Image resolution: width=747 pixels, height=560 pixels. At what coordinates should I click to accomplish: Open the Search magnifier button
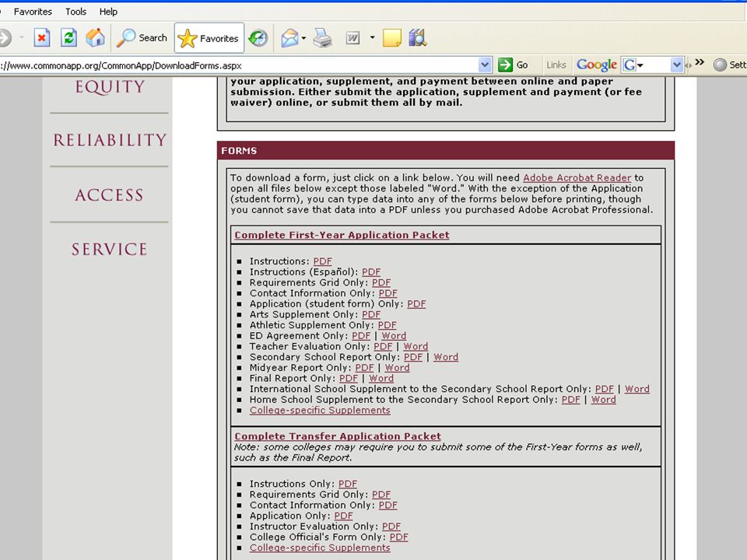[142, 37]
